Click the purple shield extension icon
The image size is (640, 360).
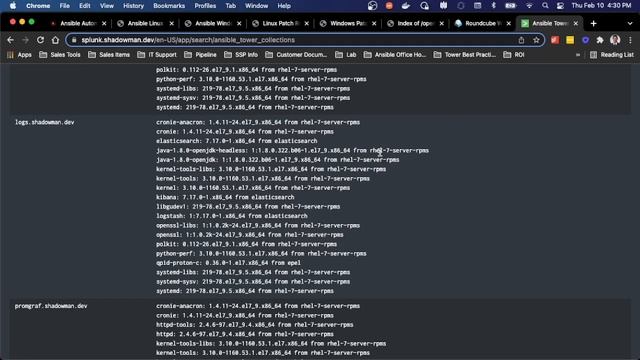(x=585, y=40)
